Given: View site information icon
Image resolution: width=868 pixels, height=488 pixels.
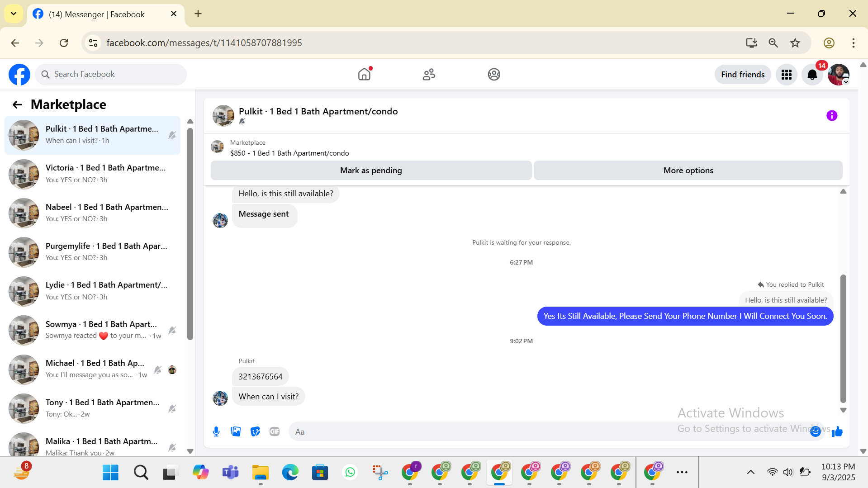Looking at the screenshot, I should click(x=93, y=43).
